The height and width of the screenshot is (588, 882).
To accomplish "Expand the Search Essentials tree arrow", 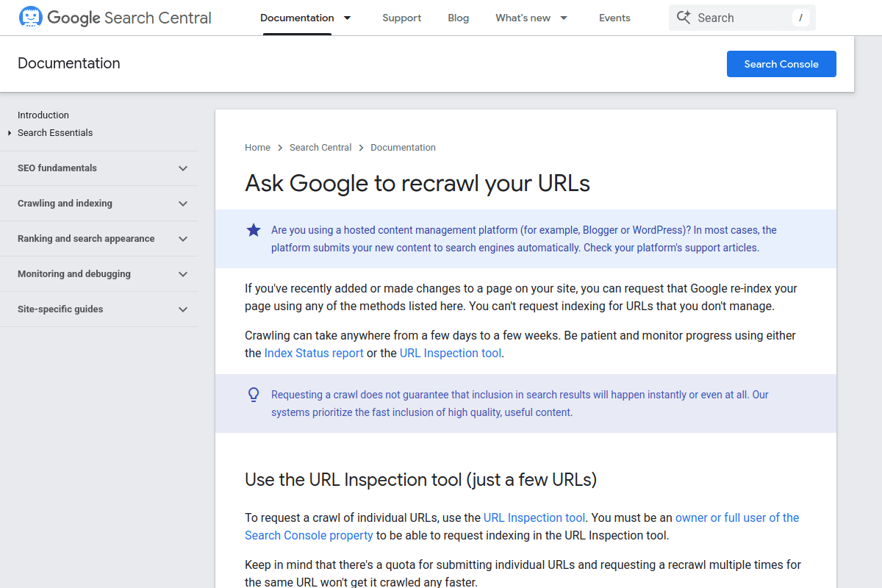I will [x=10, y=133].
